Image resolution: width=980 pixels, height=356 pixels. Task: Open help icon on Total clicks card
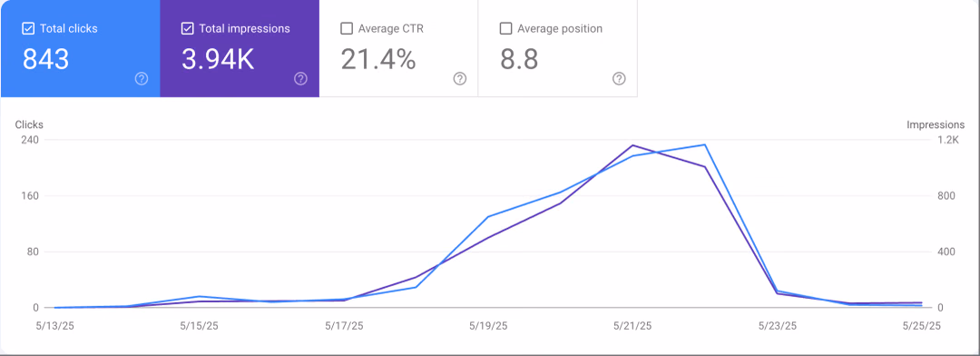click(142, 78)
